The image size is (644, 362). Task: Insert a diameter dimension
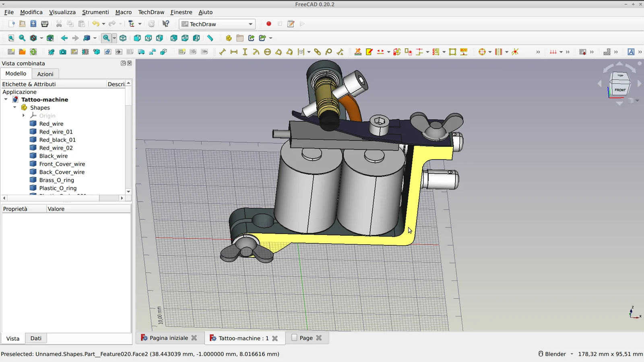tap(267, 52)
